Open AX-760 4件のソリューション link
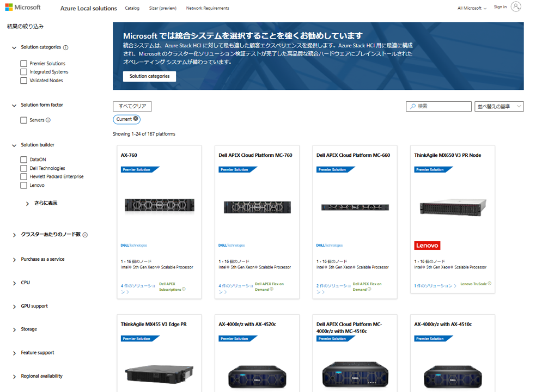Screen dimensions: 536x392 click(138, 289)
